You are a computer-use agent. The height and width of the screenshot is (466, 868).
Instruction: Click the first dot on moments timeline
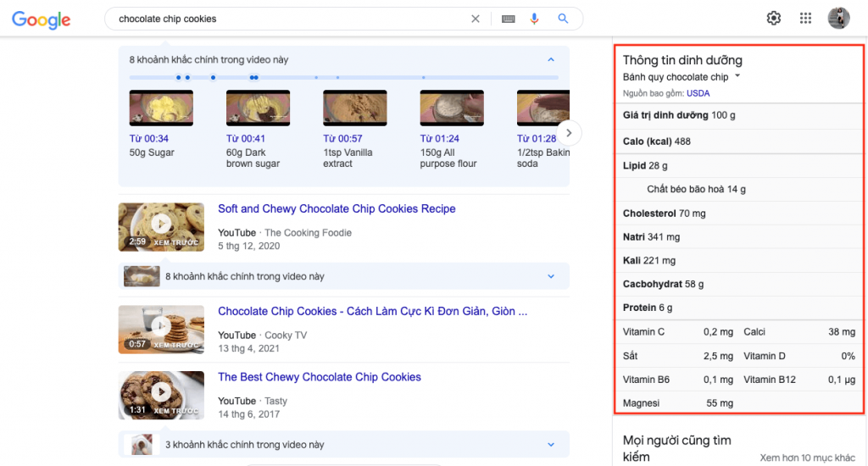pos(178,77)
